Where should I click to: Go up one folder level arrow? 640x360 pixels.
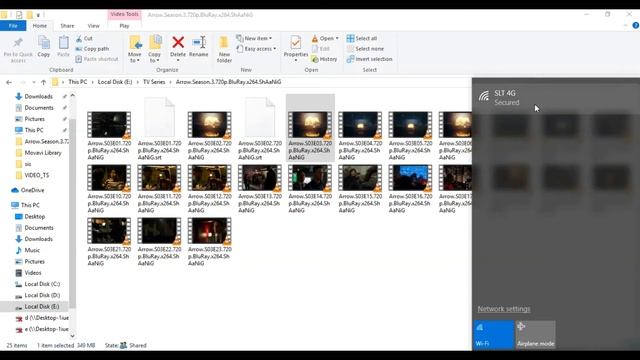pos(44,82)
